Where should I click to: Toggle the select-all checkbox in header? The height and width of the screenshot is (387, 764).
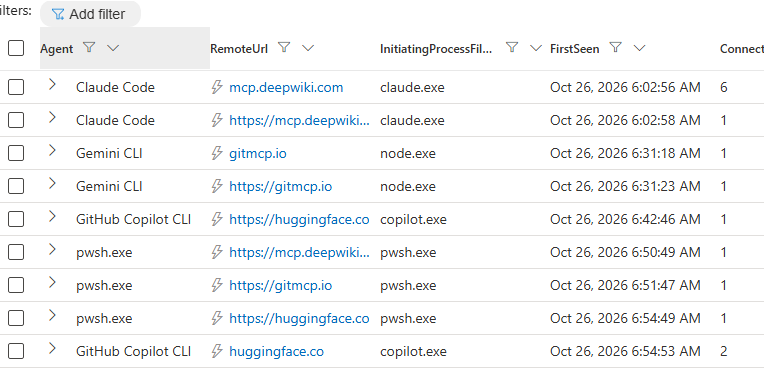(16, 48)
